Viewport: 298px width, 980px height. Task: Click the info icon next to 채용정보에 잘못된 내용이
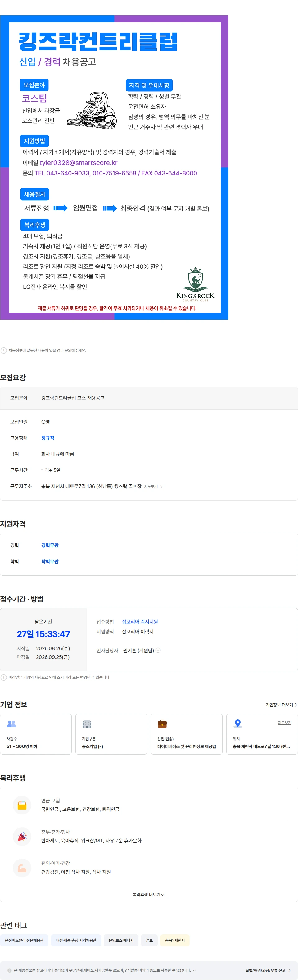3,350
